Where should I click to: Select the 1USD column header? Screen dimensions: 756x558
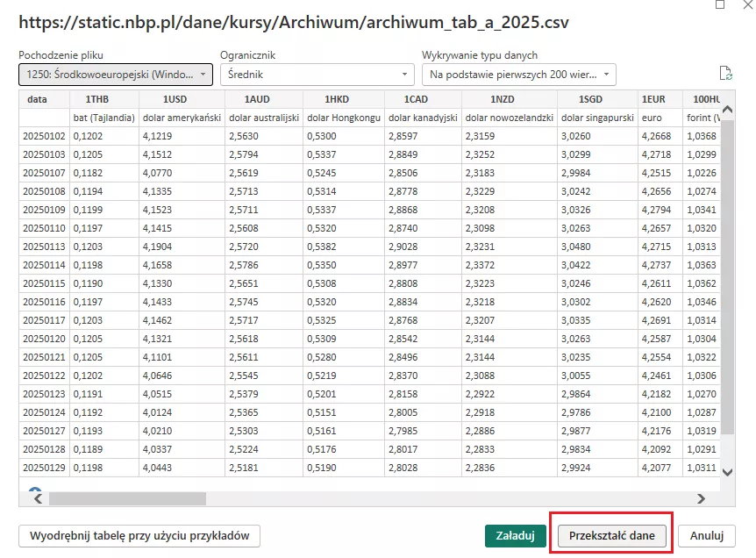pos(182,99)
